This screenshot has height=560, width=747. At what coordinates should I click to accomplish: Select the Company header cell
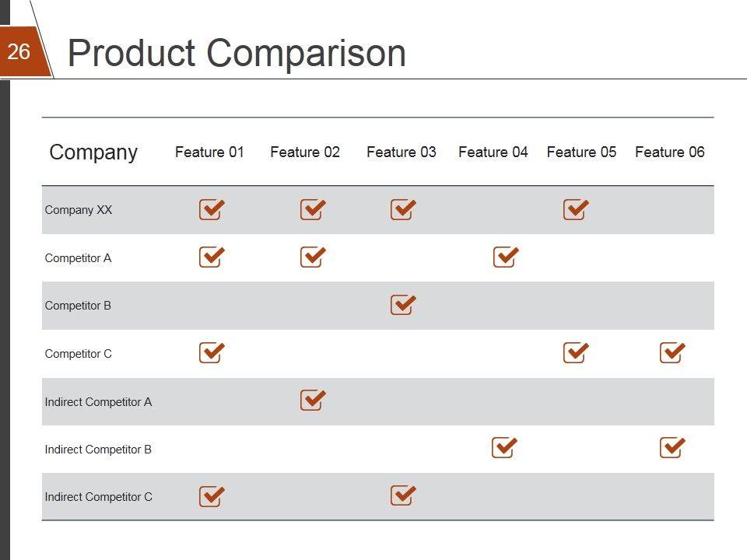pyautogui.click(x=93, y=152)
